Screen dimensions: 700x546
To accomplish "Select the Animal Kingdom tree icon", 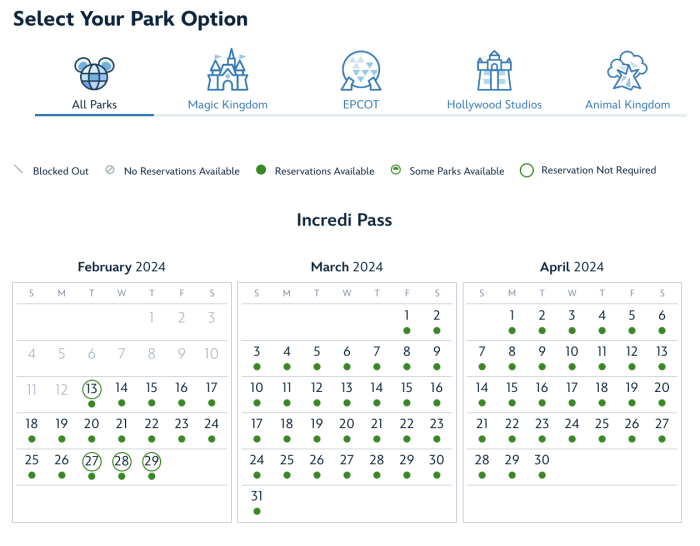I will 627,71.
